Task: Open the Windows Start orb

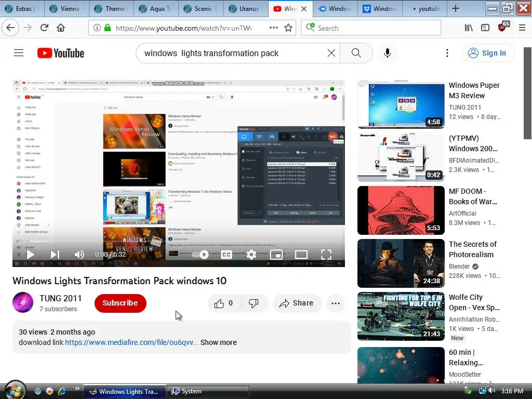Action: (14, 390)
